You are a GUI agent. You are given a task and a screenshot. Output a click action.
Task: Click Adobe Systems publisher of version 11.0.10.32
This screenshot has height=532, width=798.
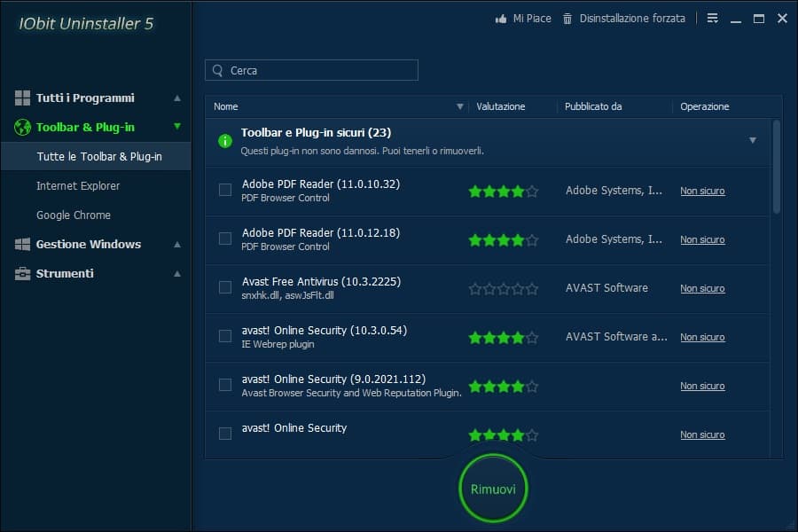[x=614, y=191]
